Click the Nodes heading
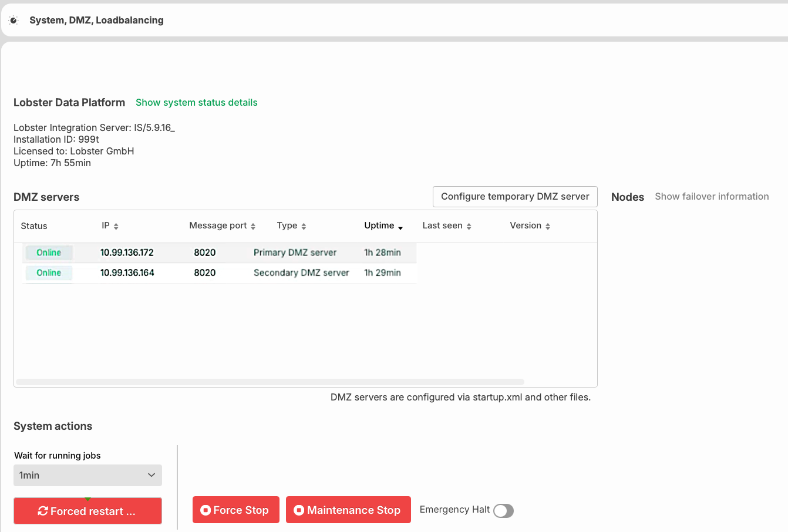Screen dimensions: 788x532 pos(628,197)
